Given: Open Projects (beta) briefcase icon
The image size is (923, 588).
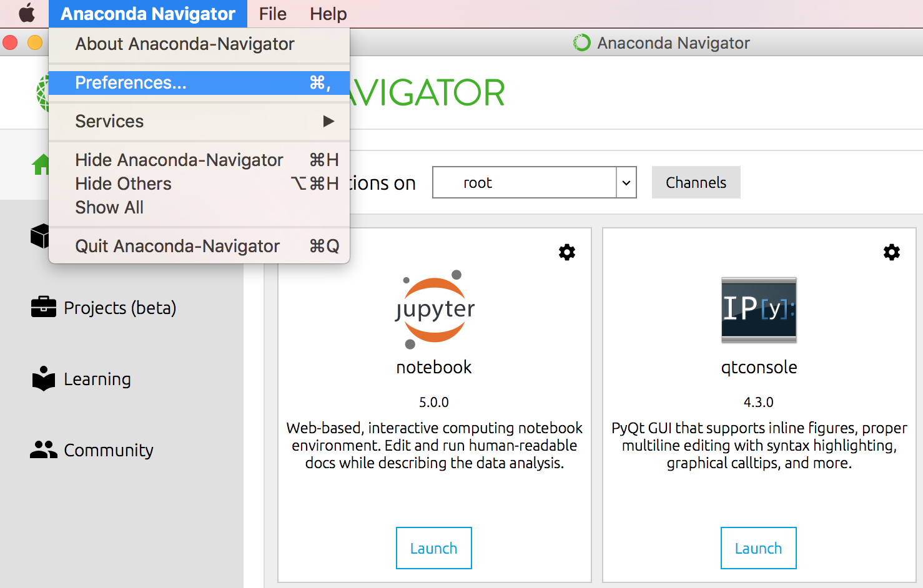Looking at the screenshot, I should click(43, 307).
